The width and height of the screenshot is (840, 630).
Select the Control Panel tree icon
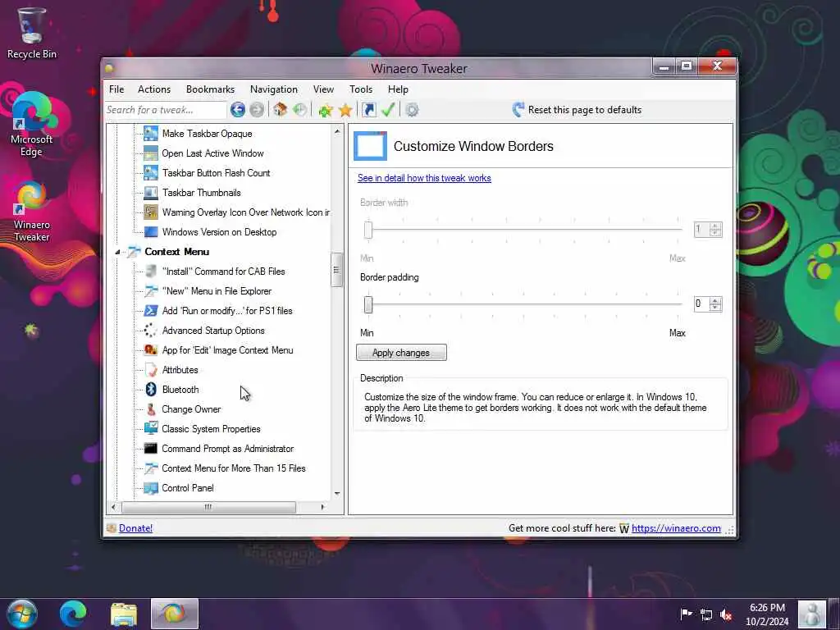(151, 488)
